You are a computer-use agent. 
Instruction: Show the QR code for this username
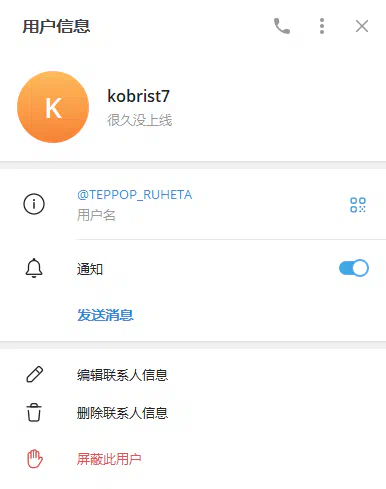coord(358,205)
